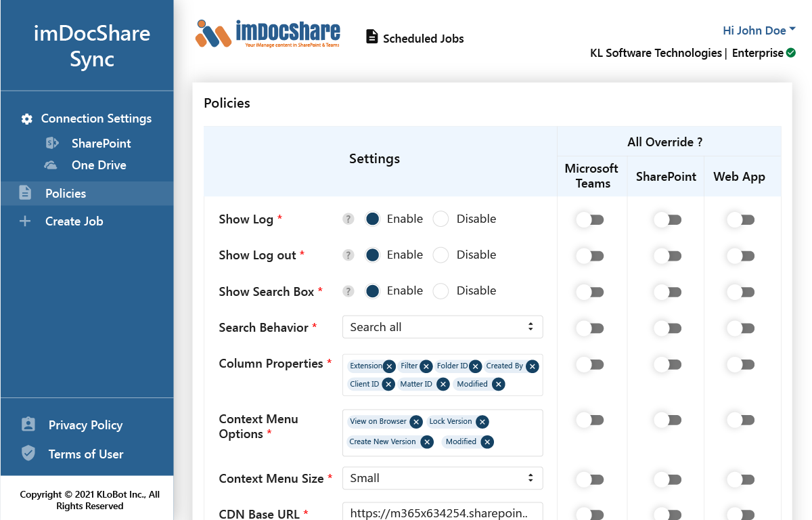Click the Context Menu Options multi-select field
The height and width of the screenshot is (520, 812).
(443, 433)
